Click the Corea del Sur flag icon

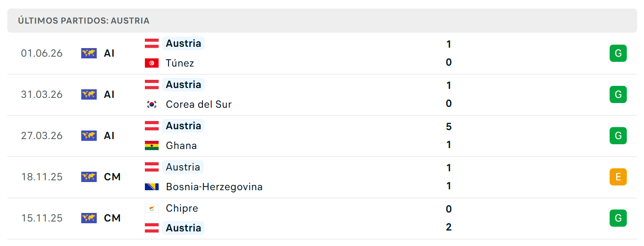coord(152,104)
